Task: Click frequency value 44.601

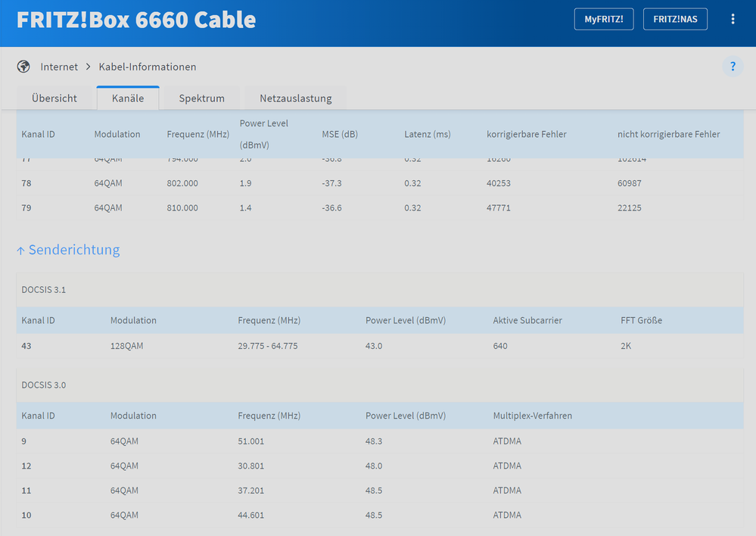Action: tap(250, 516)
